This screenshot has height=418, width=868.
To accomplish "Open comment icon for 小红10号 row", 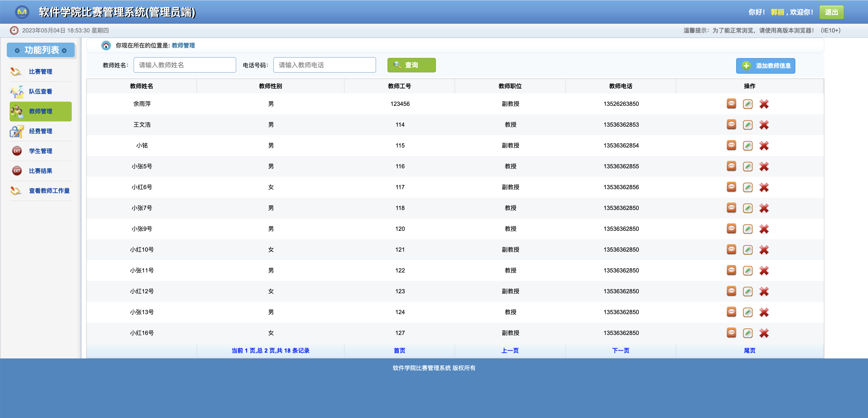I will coord(731,250).
